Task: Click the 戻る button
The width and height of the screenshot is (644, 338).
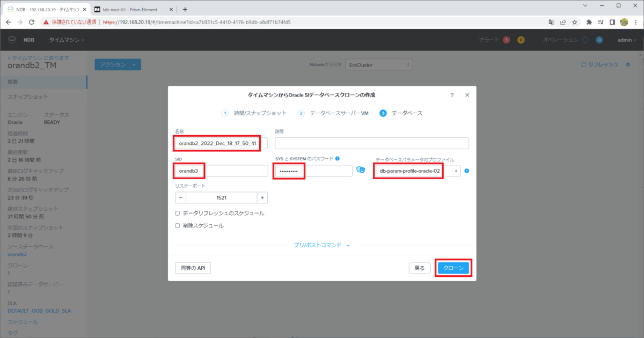Action: 420,268
